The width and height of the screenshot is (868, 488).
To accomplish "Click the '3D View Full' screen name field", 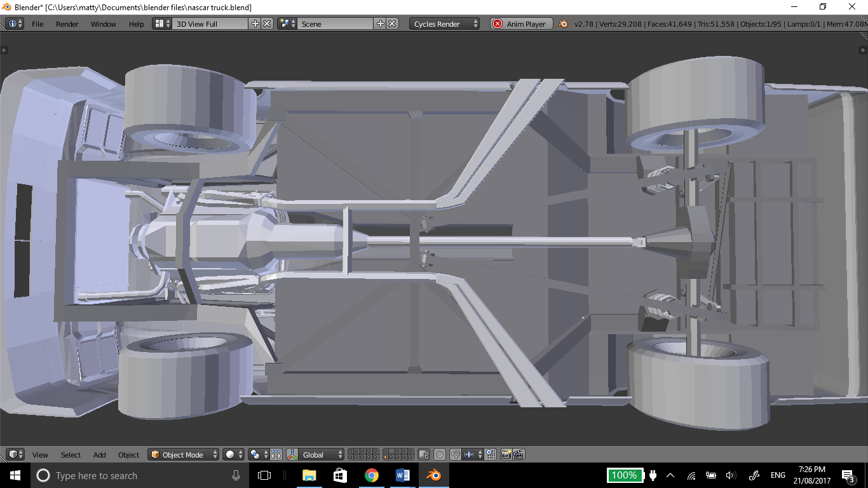I will (x=210, y=24).
